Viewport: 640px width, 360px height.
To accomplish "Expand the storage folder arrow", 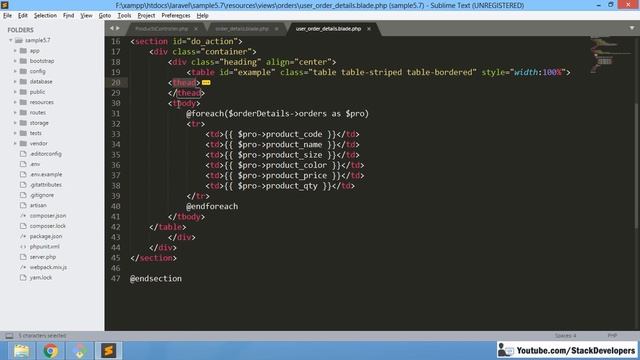I will click(x=15, y=123).
